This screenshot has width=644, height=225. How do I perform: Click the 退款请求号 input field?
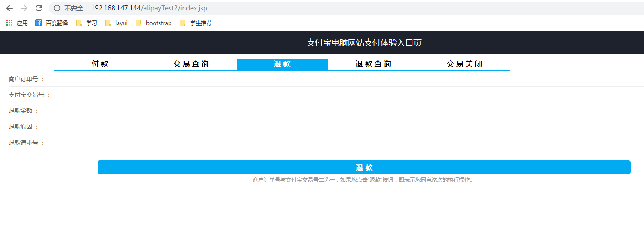pyautogui.click(x=344, y=143)
